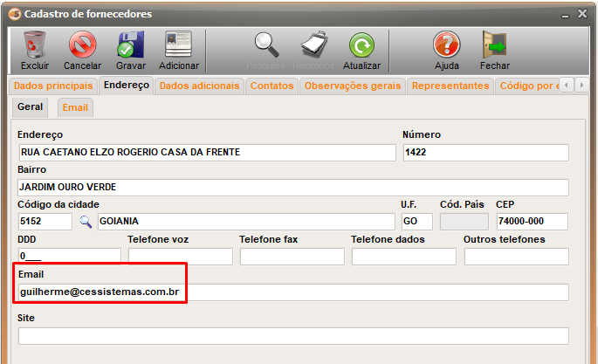
Task: Switch to the Dados principais tab
Action: point(53,86)
